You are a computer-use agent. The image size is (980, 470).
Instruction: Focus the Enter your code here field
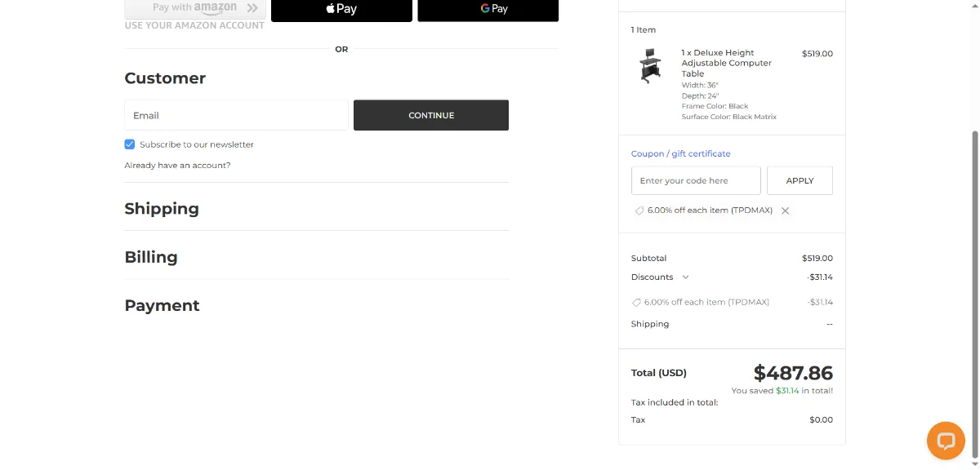696,180
